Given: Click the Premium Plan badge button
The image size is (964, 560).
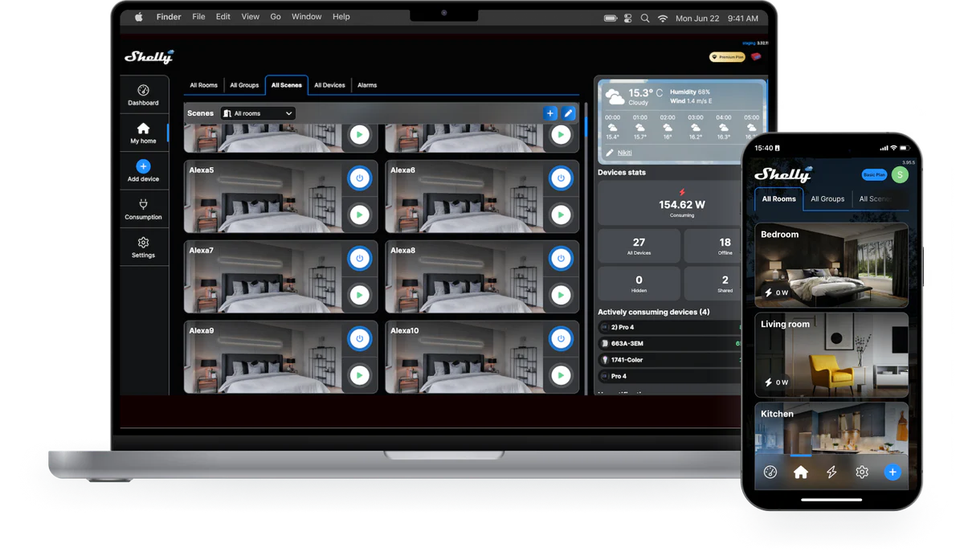Looking at the screenshot, I should click(x=727, y=57).
